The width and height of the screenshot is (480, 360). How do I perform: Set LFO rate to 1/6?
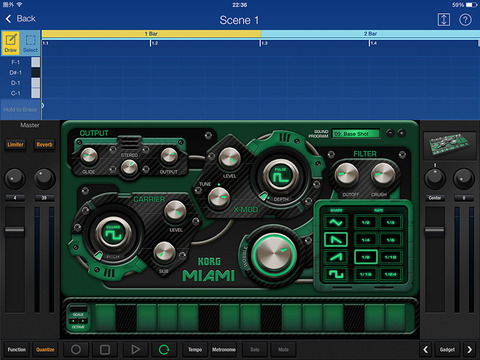click(390, 240)
